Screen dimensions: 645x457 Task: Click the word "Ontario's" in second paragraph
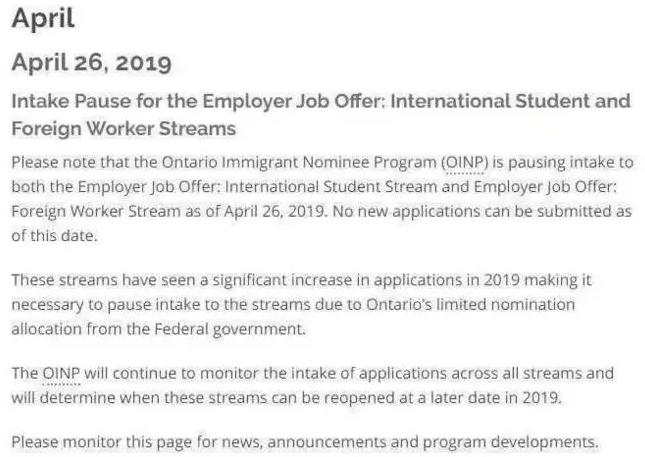[x=405, y=303]
